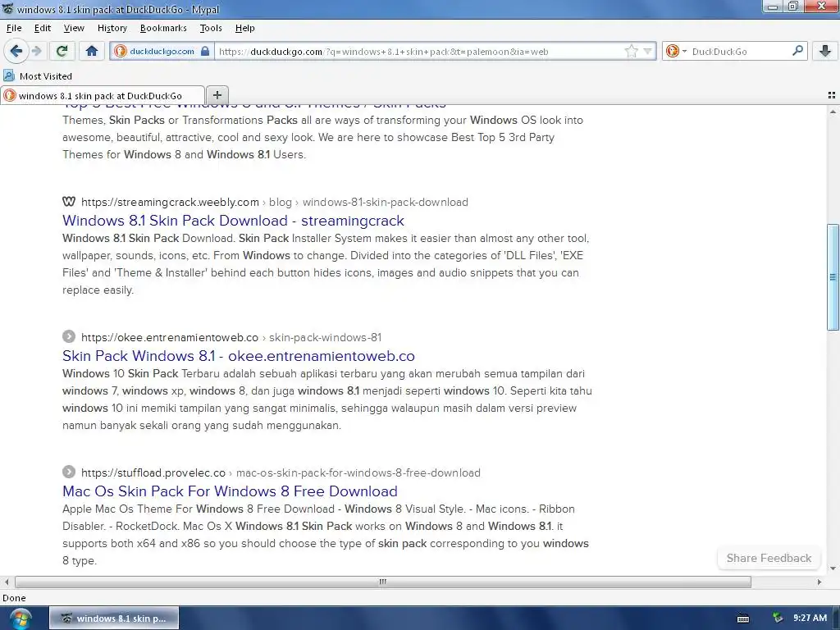Viewport: 840px width, 630px height.
Task: Click the horizontal scrollbar right arrow
Action: pyautogui.click(x=819, y=582)
